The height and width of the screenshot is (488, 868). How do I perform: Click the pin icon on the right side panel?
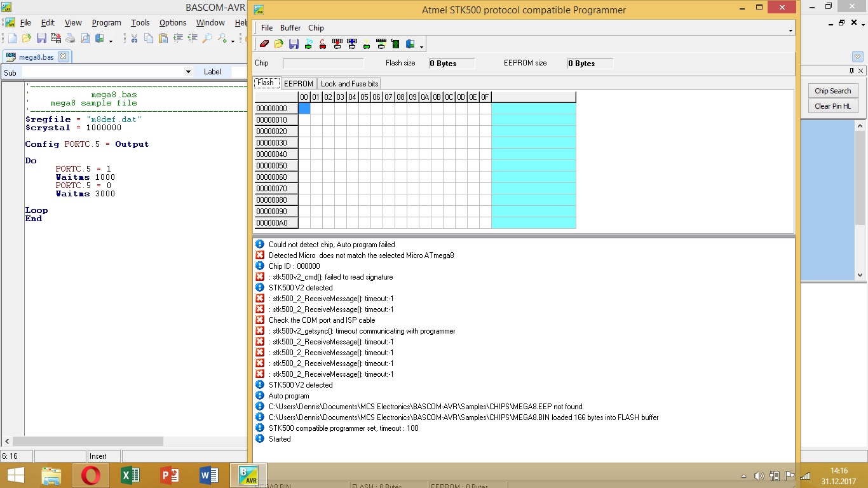(x=852, y=71)
